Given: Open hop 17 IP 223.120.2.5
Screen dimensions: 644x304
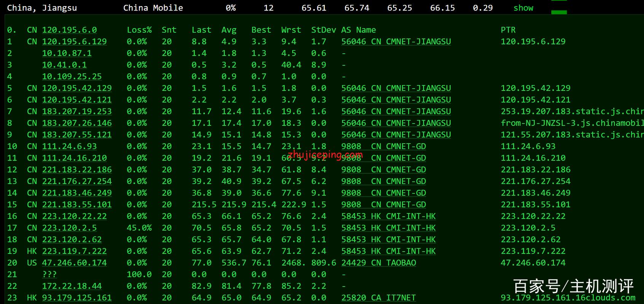Looking at the screenshot, I should tap(69, 228).
